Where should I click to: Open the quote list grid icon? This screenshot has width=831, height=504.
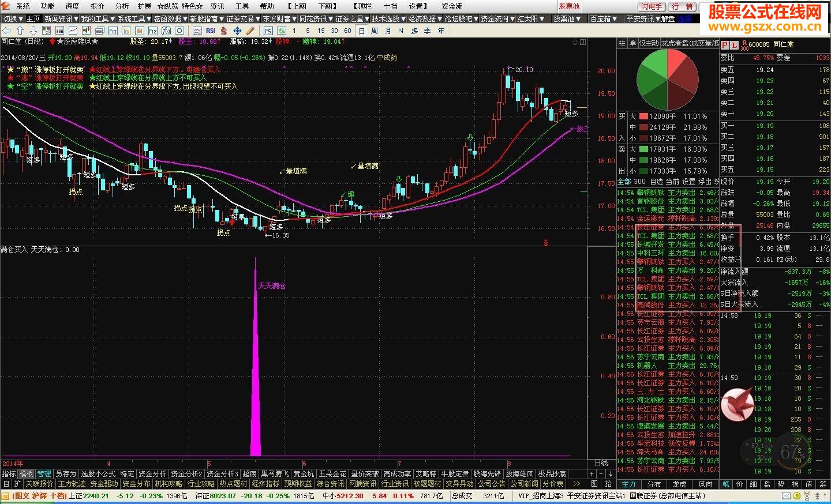pyautogui.click(x=59, y=31)
